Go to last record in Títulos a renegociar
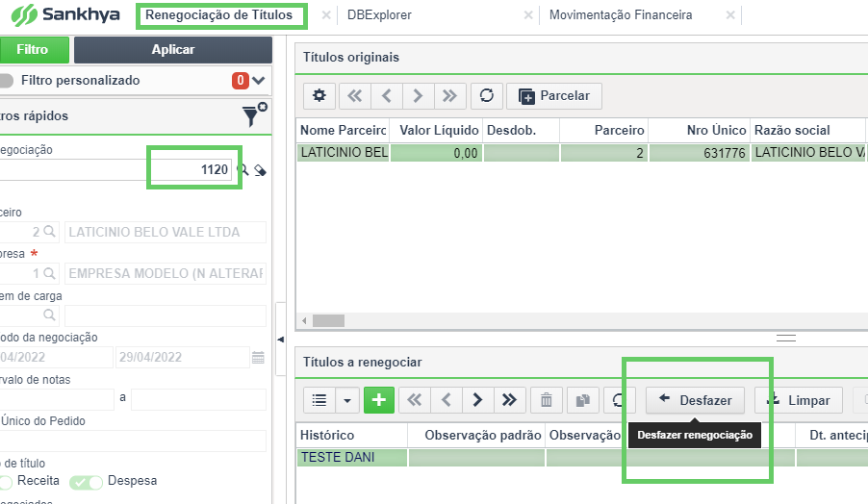 point(509,400)
